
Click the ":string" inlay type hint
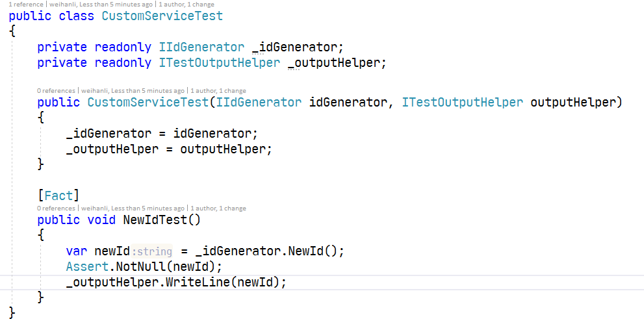pos(151,251)
